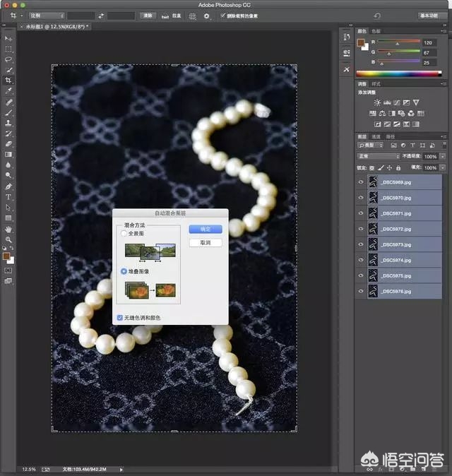Select the Rectangle shape tool
The height and width of the screenshot is (476, 452).
(8, 218)
